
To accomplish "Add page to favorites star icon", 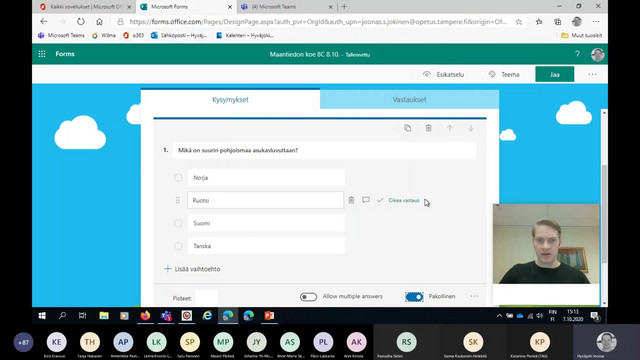I will 518,22.
